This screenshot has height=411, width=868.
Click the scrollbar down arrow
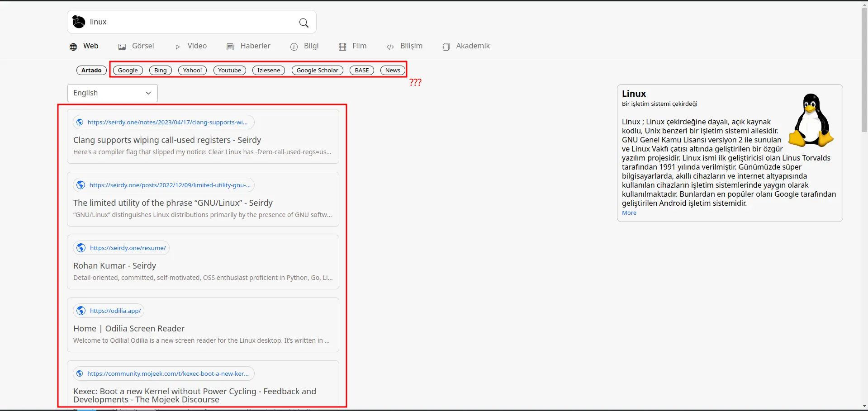coord(864,406)
